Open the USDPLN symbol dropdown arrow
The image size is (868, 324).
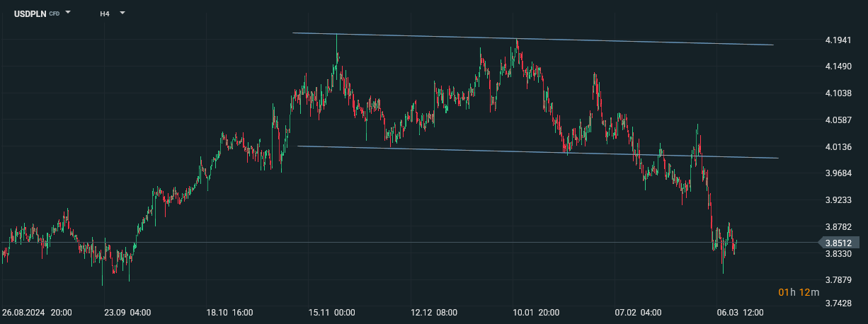point(68,13)
